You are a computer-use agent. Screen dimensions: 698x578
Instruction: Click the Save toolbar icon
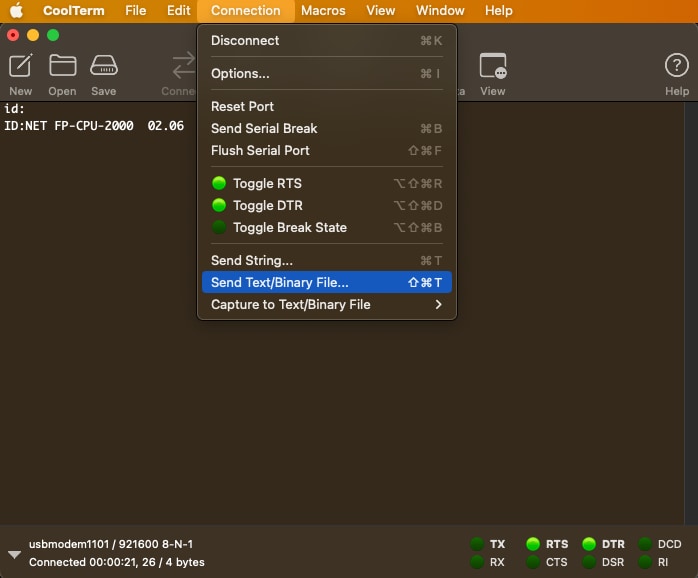pos(104,66)
